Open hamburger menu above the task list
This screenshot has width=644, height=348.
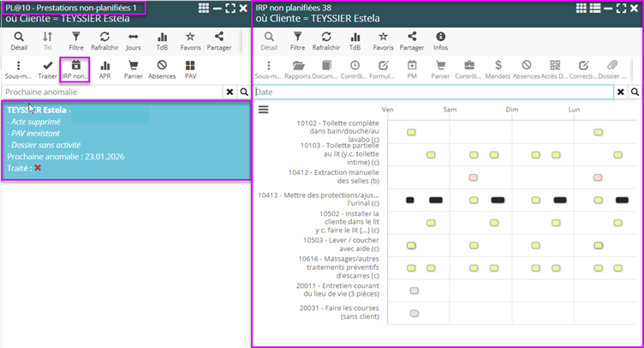(264, 109)
